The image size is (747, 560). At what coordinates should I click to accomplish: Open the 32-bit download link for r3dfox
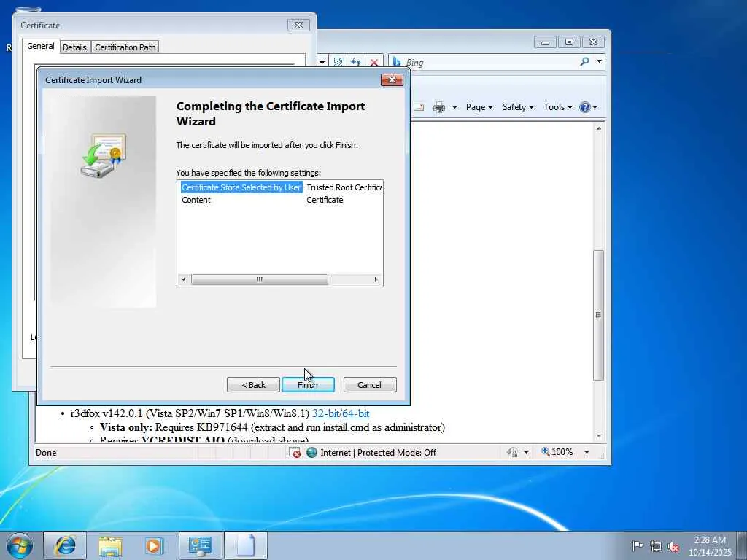[325, 413]
